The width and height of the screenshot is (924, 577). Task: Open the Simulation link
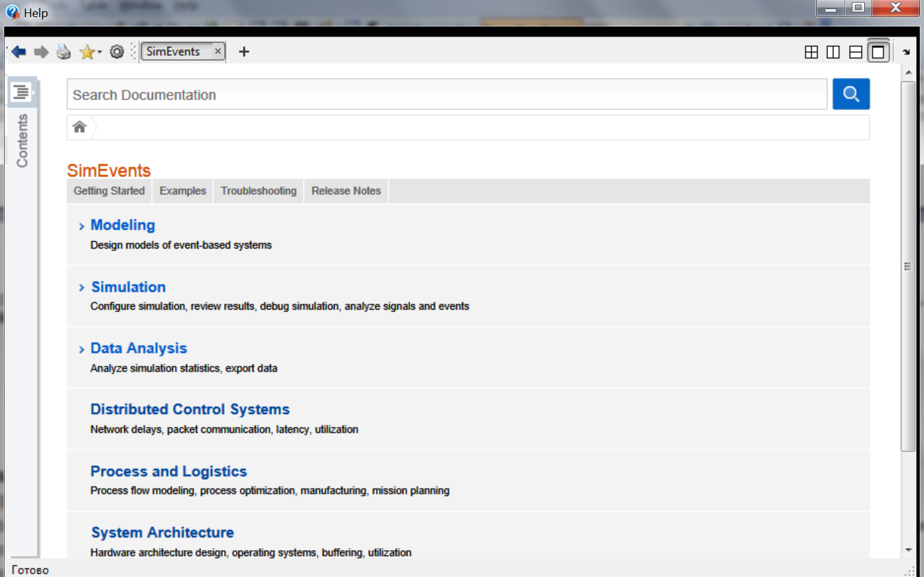coord(128,287)
